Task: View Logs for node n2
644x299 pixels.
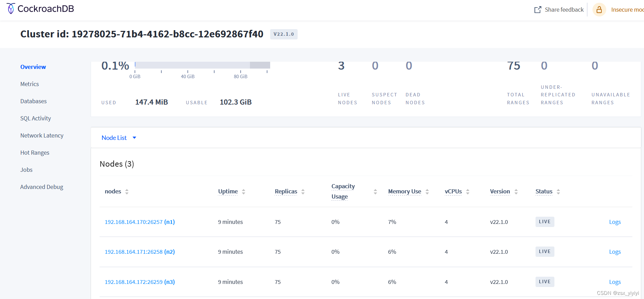Action: [615, 252]
